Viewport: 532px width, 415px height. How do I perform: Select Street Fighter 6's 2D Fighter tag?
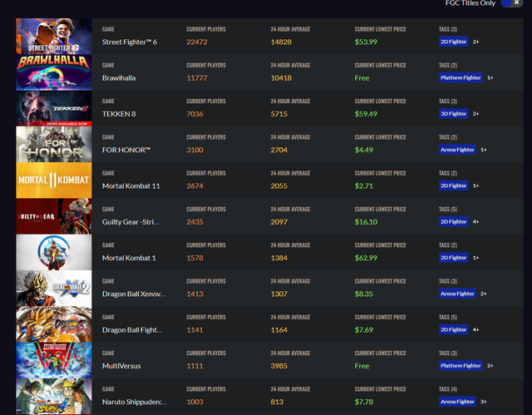[454, 42]
